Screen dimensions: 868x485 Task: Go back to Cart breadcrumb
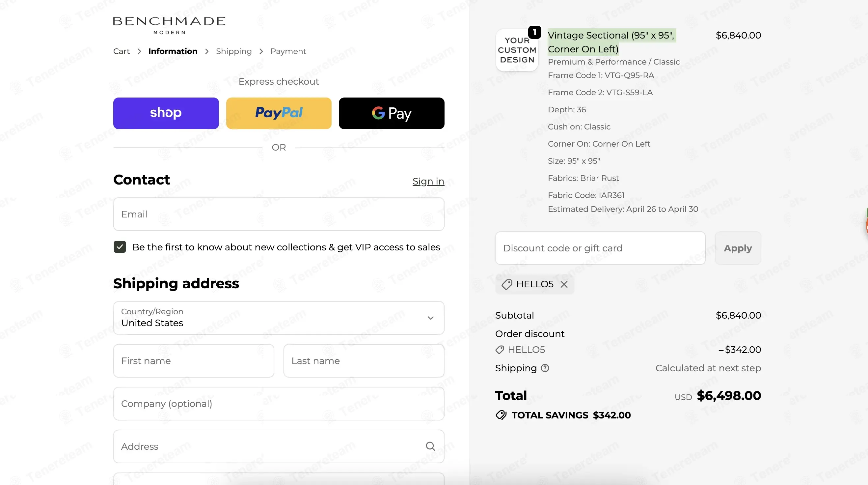tap(121, 51)
